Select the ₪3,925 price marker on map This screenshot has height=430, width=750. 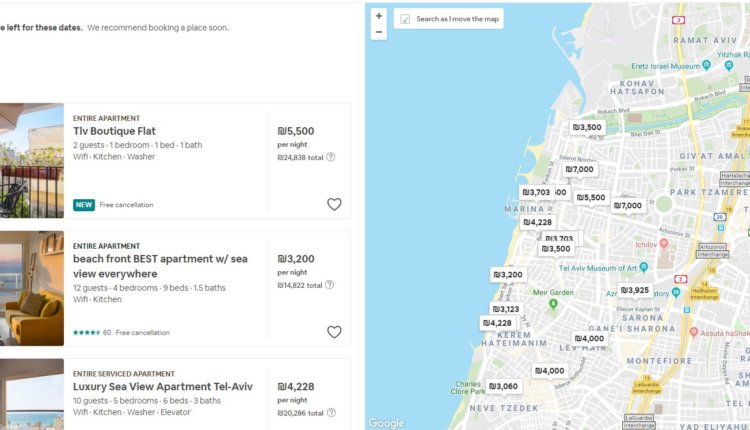pos(635,290)
